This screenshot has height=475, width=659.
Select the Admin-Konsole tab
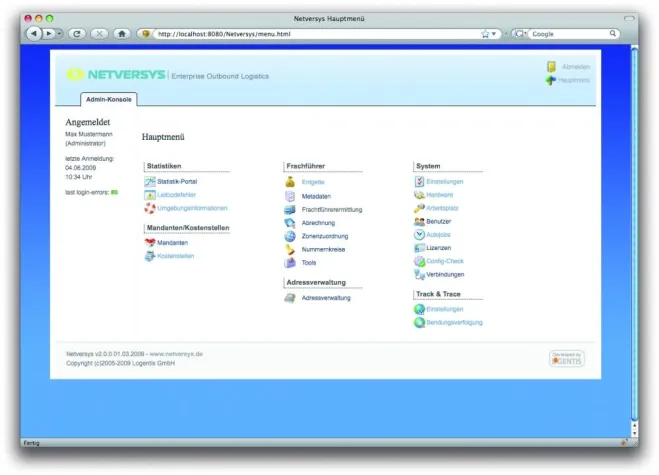pyautogui.click(x=108, y=99)
